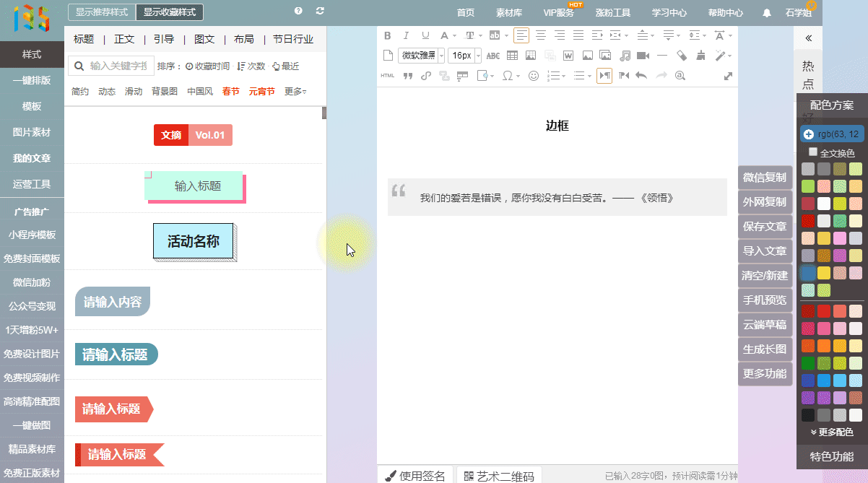868x483 pixels.
Task: Switch editor to HTML source mode
Action: tap(388, 76)
